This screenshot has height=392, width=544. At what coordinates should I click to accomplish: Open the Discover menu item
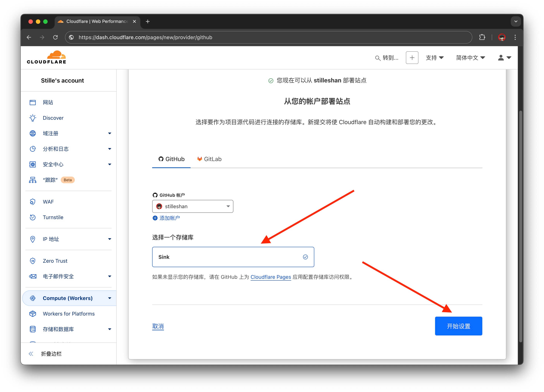point(53,118)
